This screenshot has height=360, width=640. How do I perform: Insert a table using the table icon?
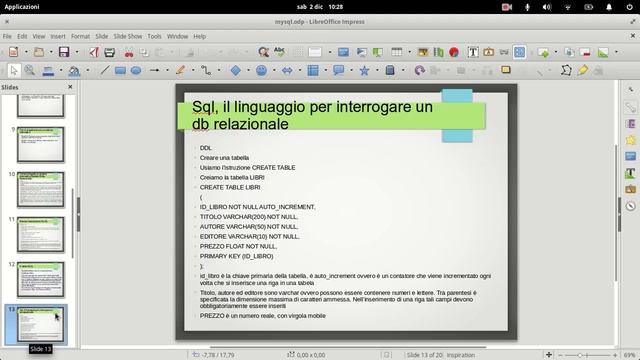[x=396, y=52]
